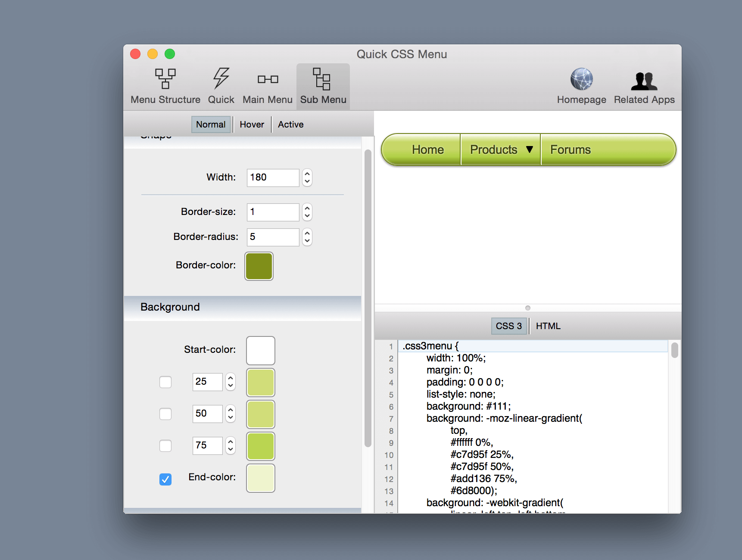742x560 pixels.
Task: Click the Border-radius input field
Action: tap(273, 237)
